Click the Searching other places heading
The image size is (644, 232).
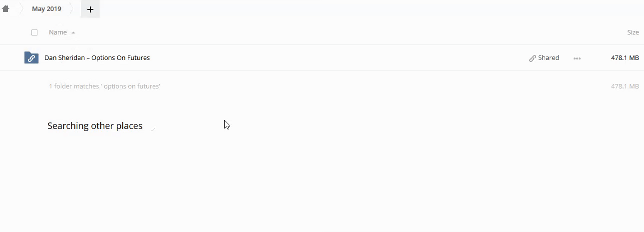click(x=95, y=126)
